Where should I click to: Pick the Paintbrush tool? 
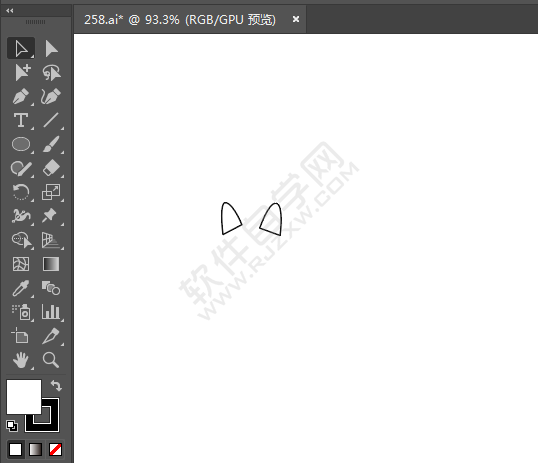[x=51, y=144]
